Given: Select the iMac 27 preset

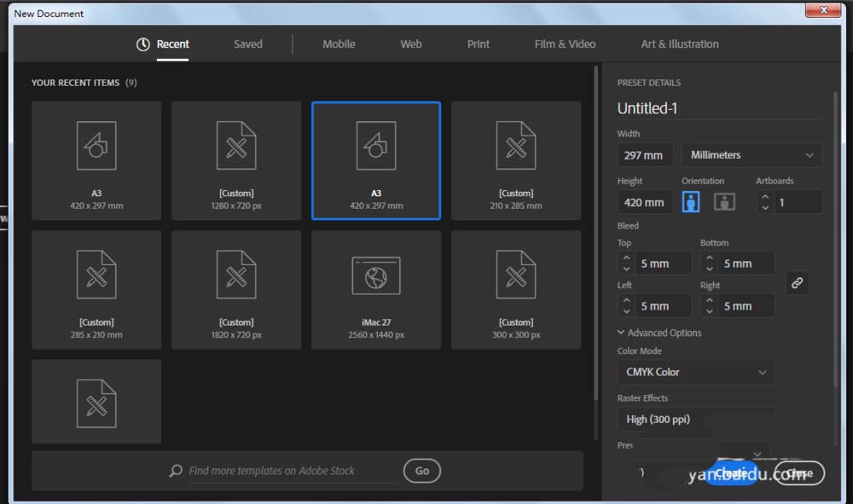Looking at the screenshot, I should pyautogui.click(x=376, y=290).
